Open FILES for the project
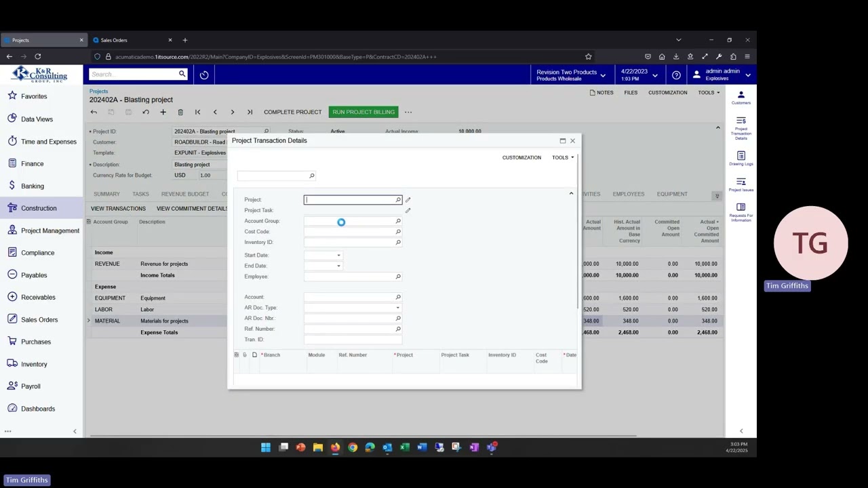This screenshot has width=868, height=488. point(631,93)
